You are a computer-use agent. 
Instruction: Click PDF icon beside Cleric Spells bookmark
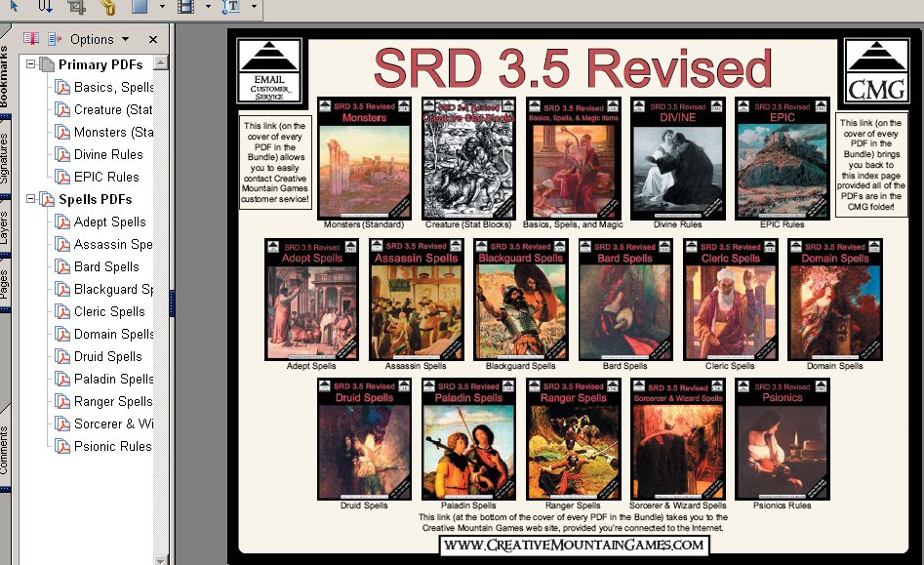point(61,311)
